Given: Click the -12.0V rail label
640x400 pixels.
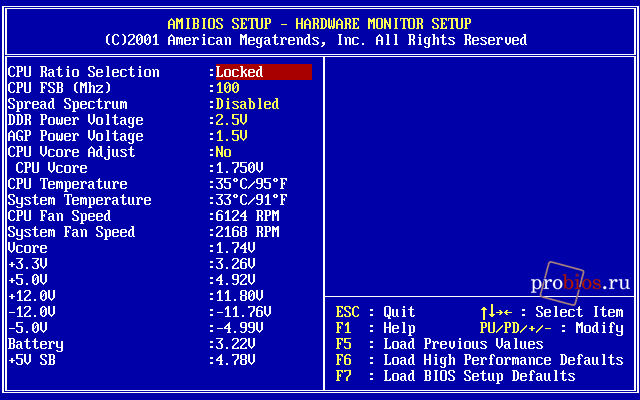Looking at the screenshot, I should (x=32, y=312).
